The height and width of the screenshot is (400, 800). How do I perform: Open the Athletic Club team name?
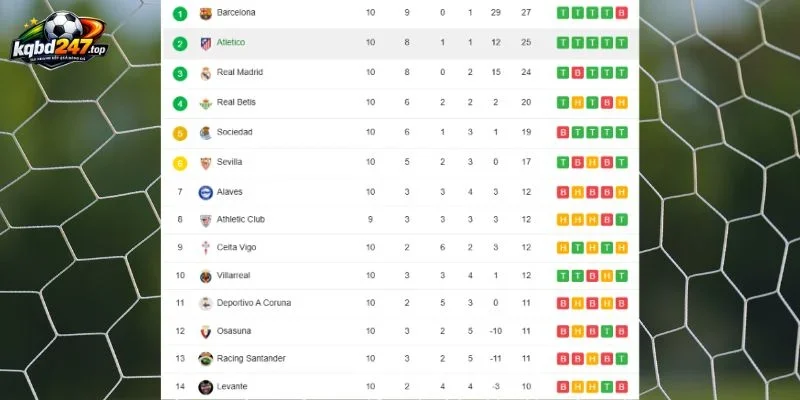click(x=241, y=219)
